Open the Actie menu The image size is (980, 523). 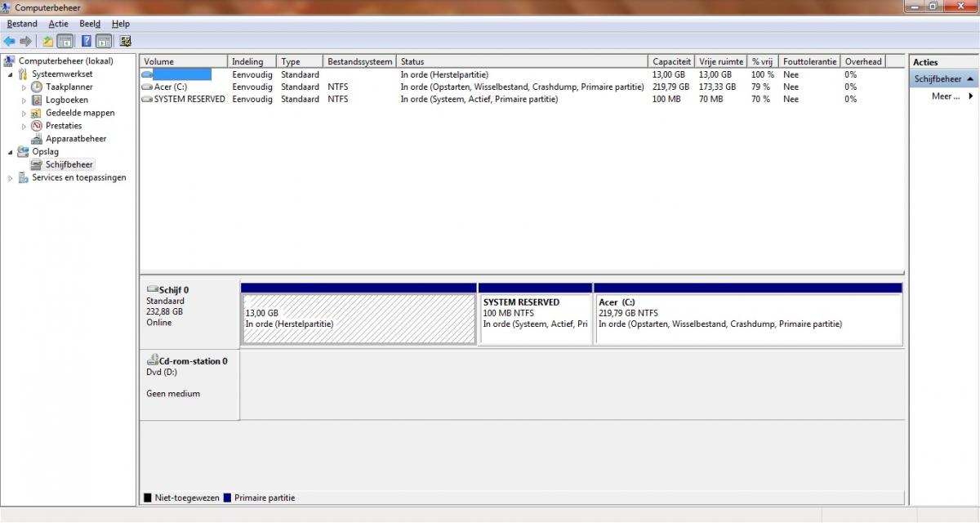[58, 24]
